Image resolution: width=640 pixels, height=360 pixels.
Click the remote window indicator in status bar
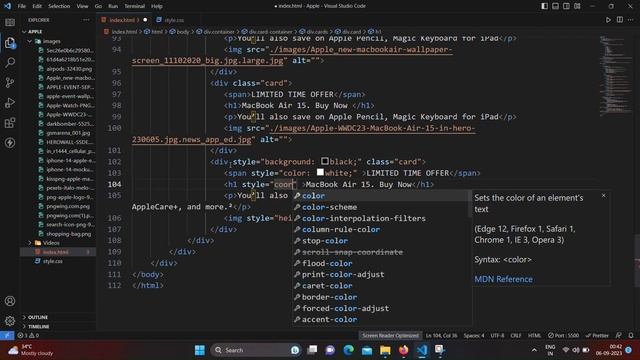pos(7,336)
